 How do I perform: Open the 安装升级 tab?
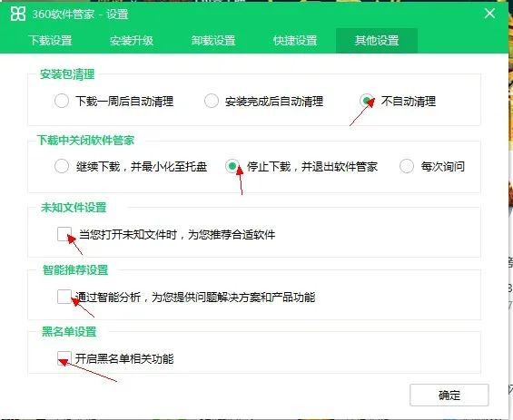[x=132, y=41]
